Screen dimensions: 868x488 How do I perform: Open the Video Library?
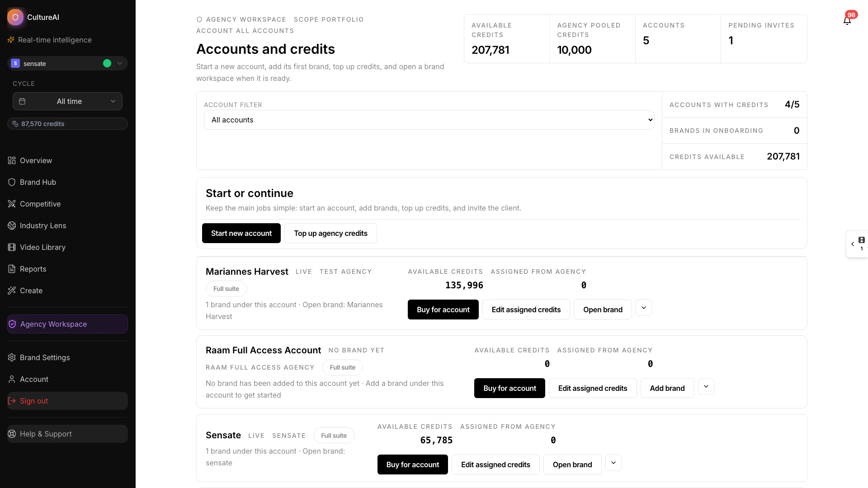click(42, 247)
